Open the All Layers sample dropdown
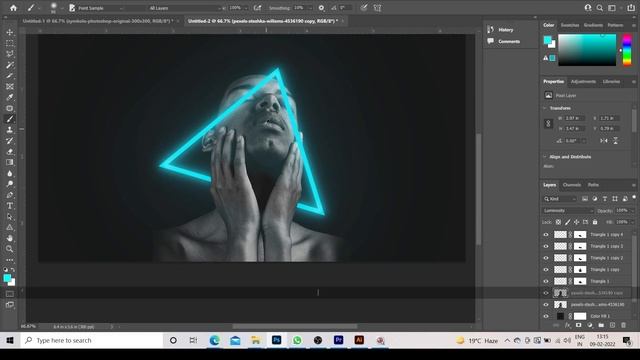 point(186,8)
